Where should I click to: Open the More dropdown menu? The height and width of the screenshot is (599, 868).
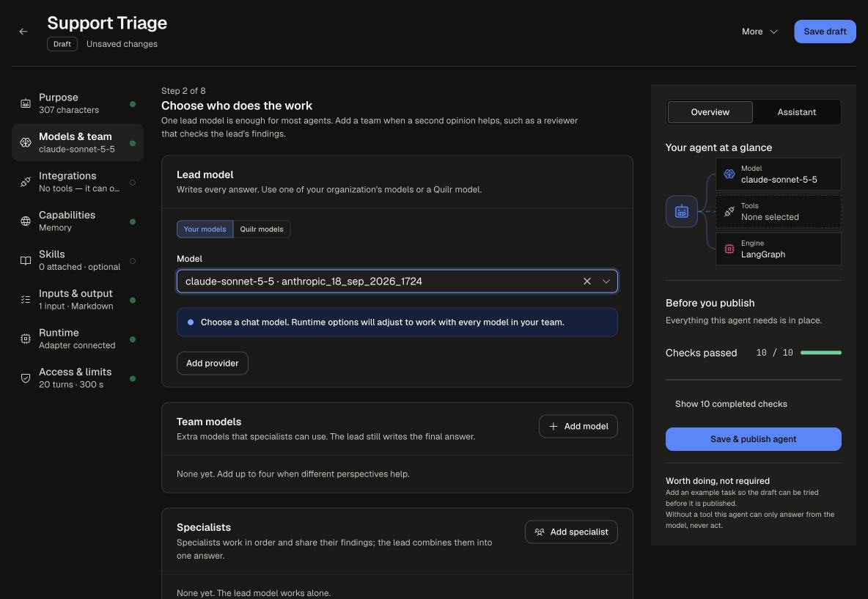pyautogui.click(x=759, y=32)
